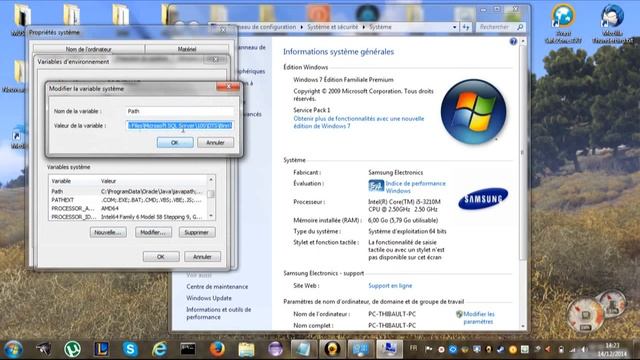Click the Supprimer button
Image resolution: width=640 pixels, height=360 pixels.
click(x=197, y=232)
